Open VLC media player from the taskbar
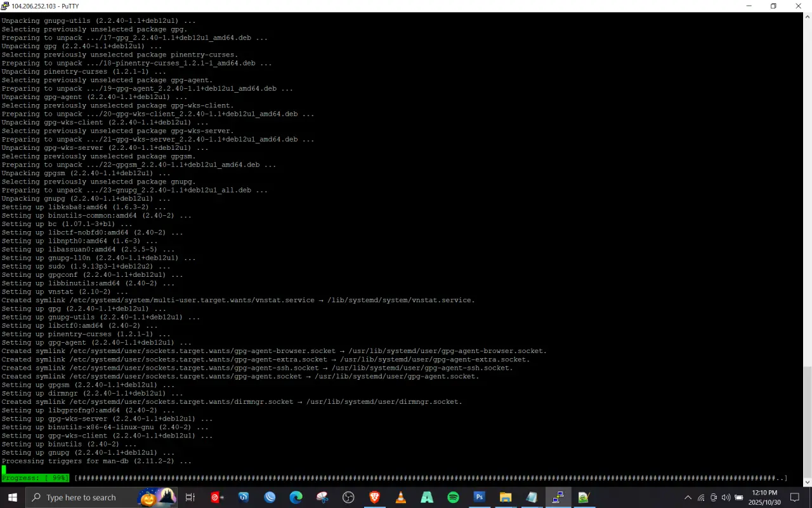The height and width of the screenshot is (508, 812). tap(400, 497)
